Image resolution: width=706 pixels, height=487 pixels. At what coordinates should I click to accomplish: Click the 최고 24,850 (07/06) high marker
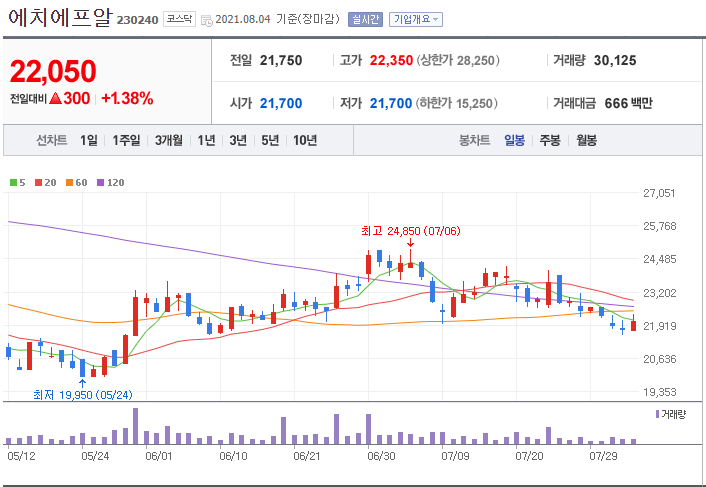tap(410, 231)
